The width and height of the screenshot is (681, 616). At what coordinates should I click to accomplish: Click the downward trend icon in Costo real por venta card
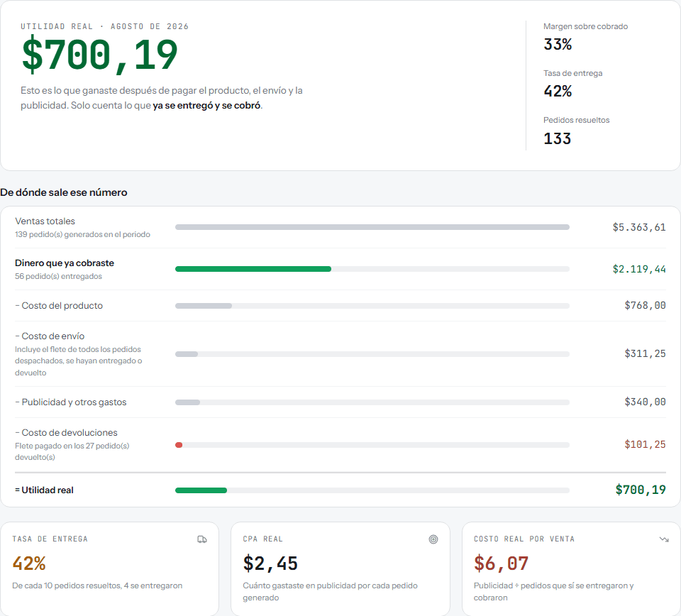coord(664,539)
